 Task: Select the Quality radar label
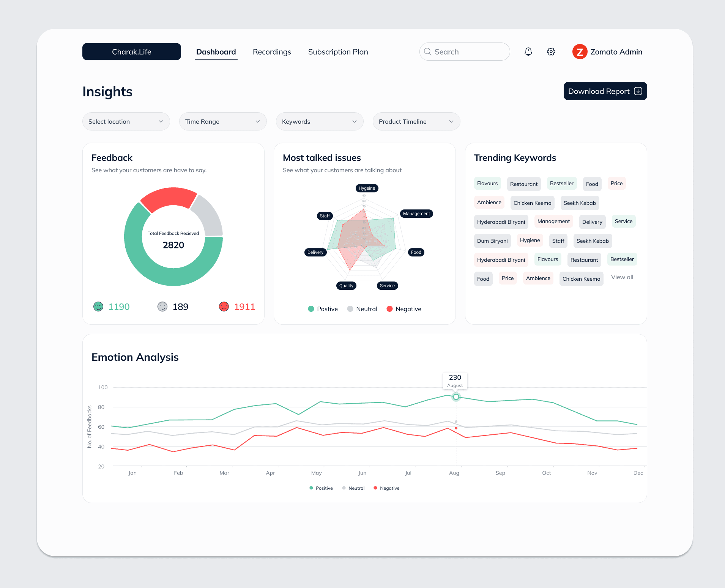click(346, 286)
